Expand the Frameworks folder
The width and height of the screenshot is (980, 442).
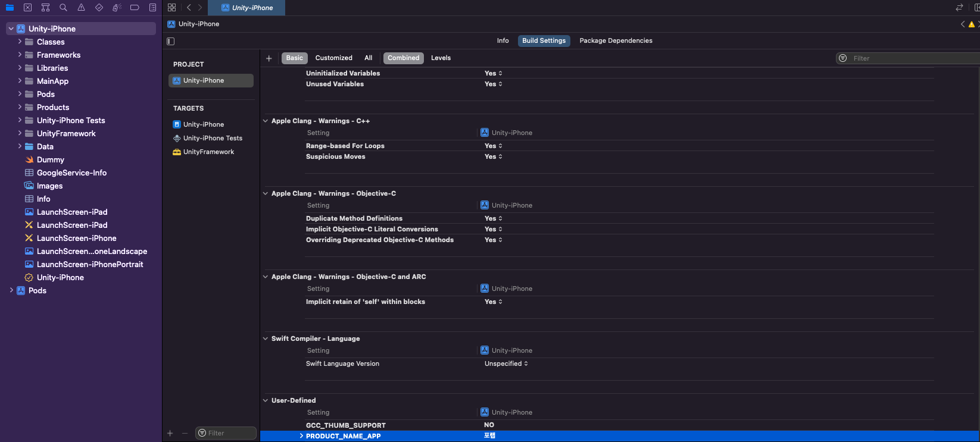click(20, 55)
